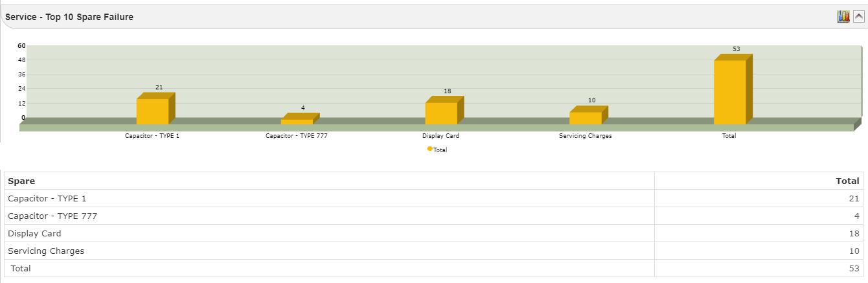Open the chart type icon in header
Viewport: 868px width, 283px height.
843,17
